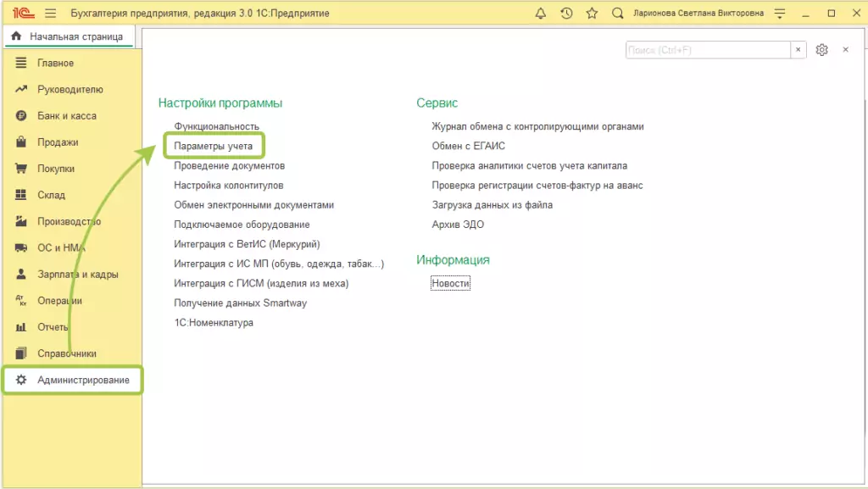Click the Функциональность link
The image size is (868, 489).
(216, 126)
